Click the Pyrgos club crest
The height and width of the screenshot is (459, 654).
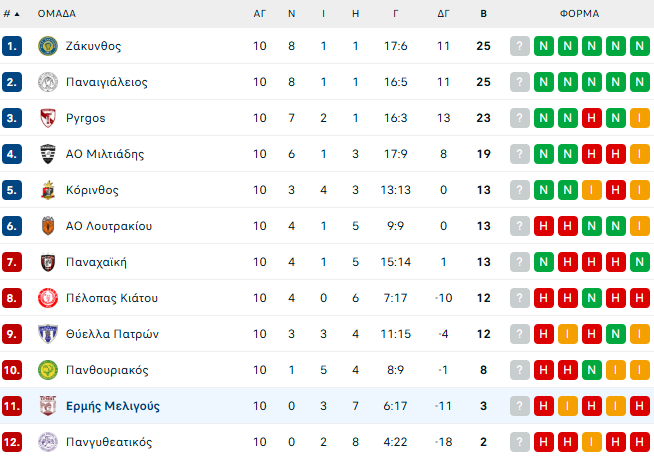click(x=47, y=118)
